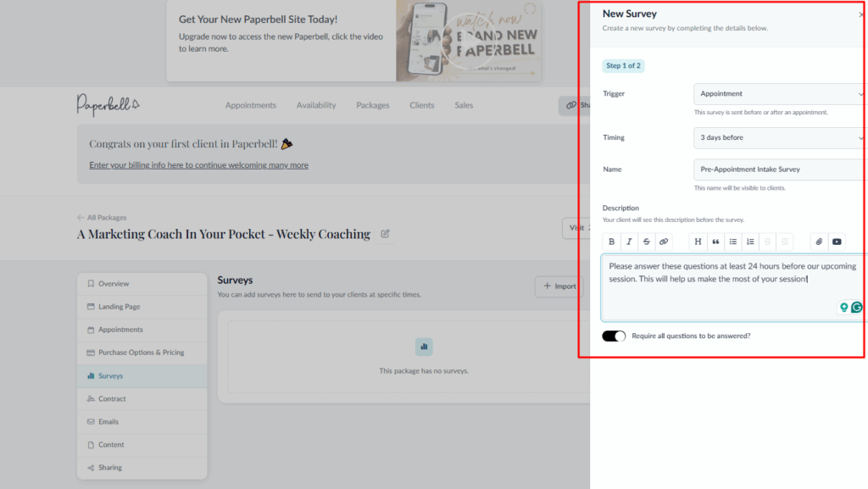Open the Trigger dropdown set to Appointment
The image size is (868, 489).
[780, 94]
